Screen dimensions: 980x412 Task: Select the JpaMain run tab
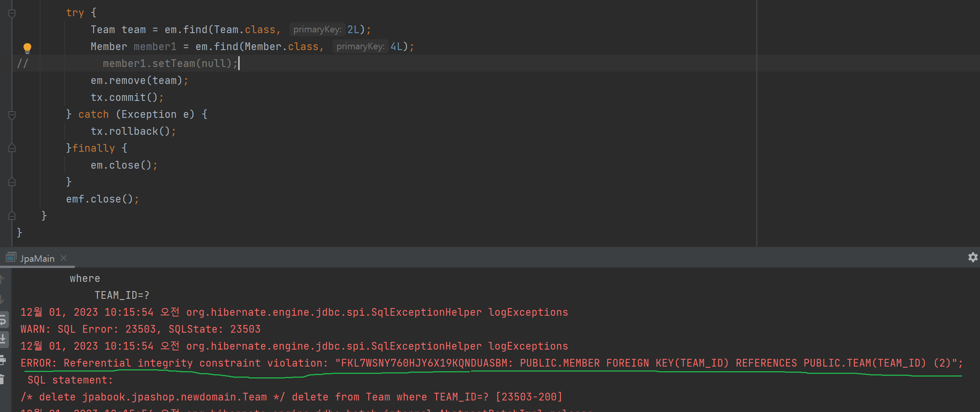(x=37, y=258)
